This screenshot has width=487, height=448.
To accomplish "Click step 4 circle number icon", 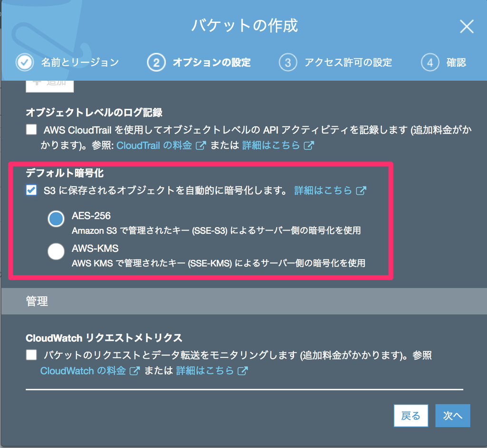I will tap(430, 62).
